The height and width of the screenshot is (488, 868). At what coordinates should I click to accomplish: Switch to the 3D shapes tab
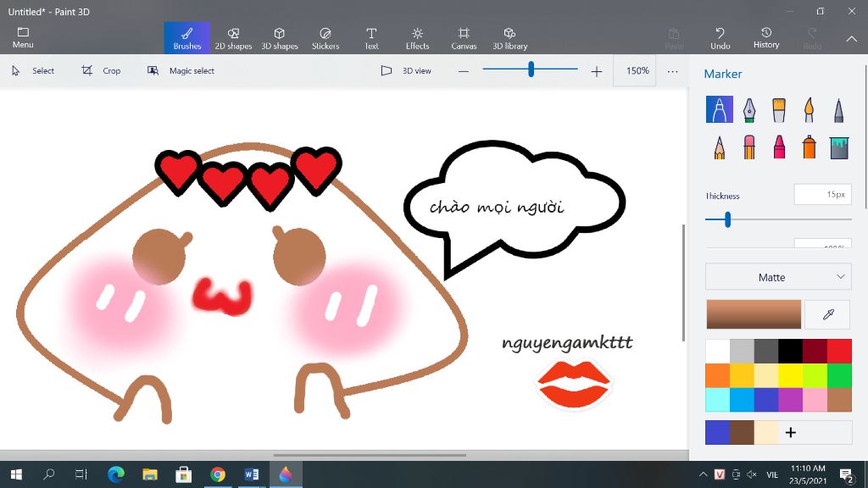click(279, 38)
